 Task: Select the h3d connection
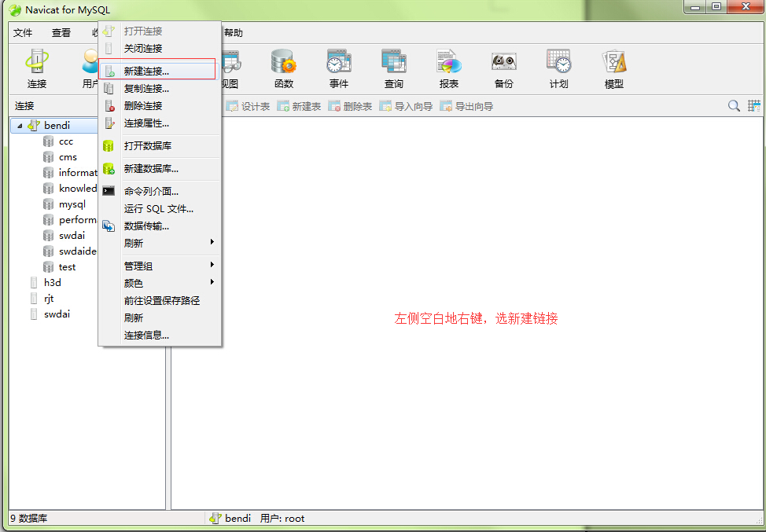pos(52,283)
